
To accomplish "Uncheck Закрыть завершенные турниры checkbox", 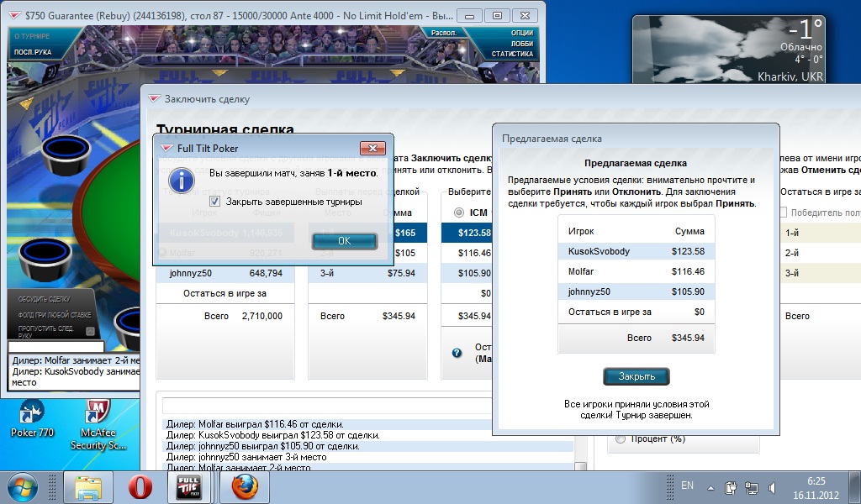I will pos(214,202).
